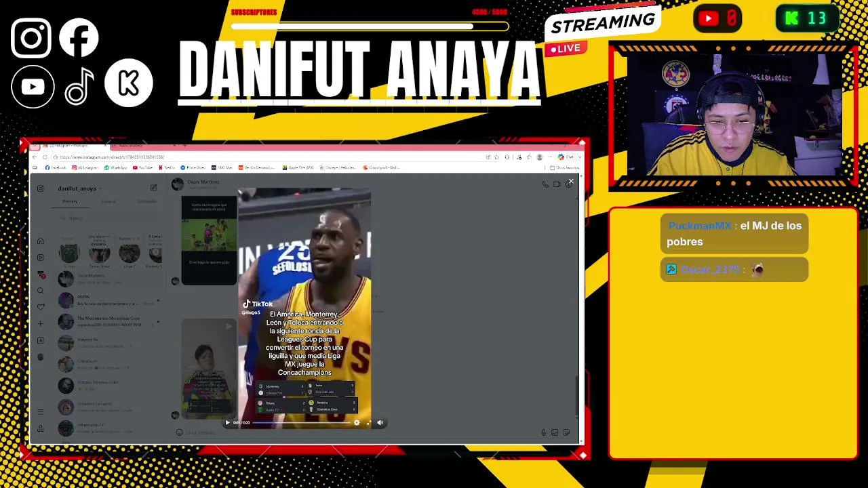Switch to the Instagram browser tab
The height and width of the screenshot is (488, 868).
coord(75,146)
